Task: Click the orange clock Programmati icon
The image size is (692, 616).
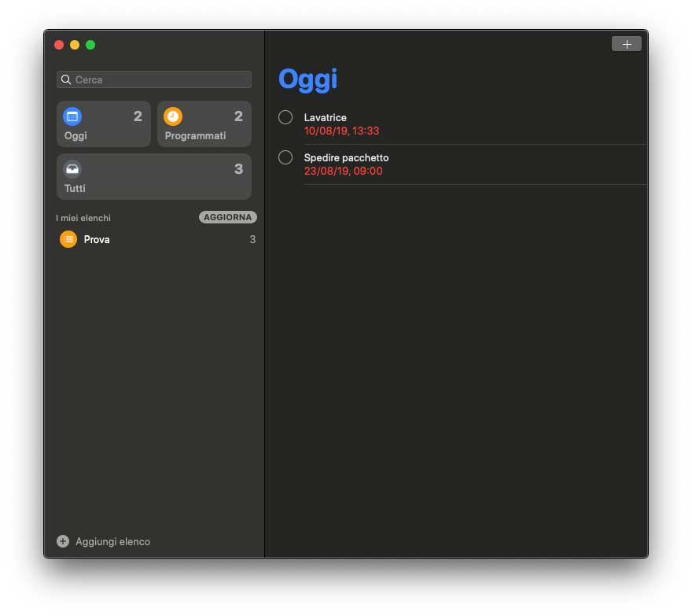Action: pos(173,116)
